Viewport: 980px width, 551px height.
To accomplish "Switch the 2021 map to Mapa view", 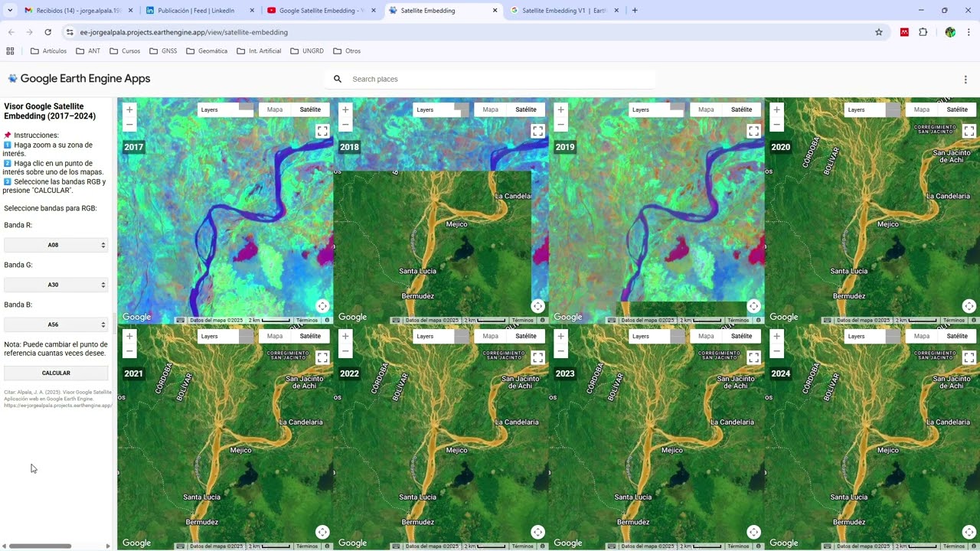I will pos(275,336).
